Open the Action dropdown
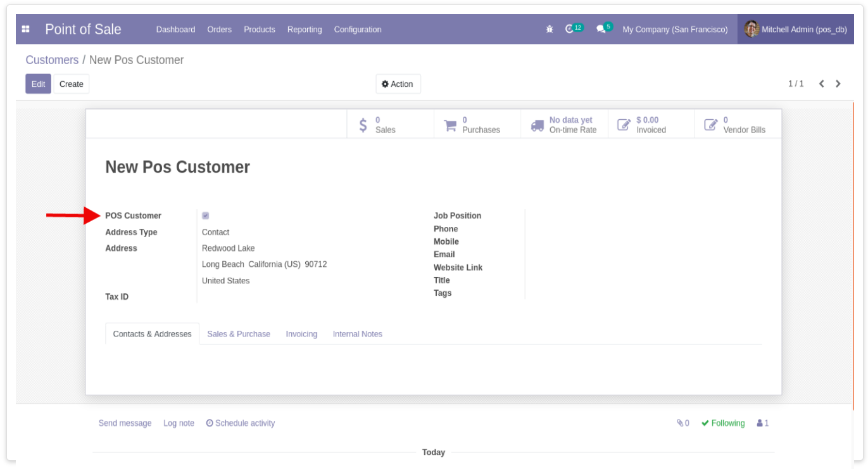Viewport: 868px width, 469px height. (398, 84)
